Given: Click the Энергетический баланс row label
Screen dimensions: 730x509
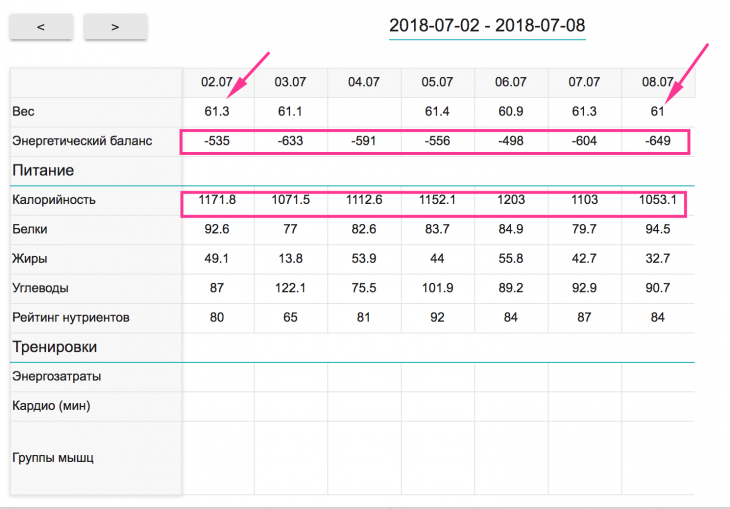Looking at the screenshot, I should [x=81, y=141].
